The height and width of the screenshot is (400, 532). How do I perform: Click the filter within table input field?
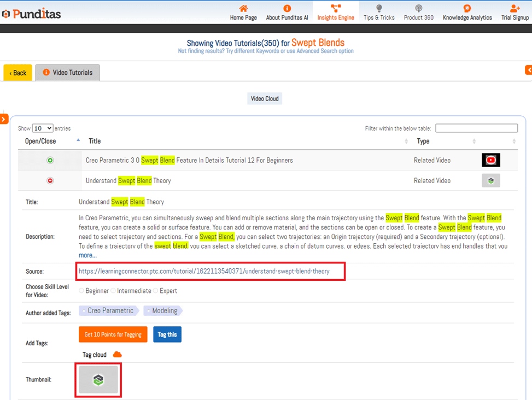tap(476, 128)
